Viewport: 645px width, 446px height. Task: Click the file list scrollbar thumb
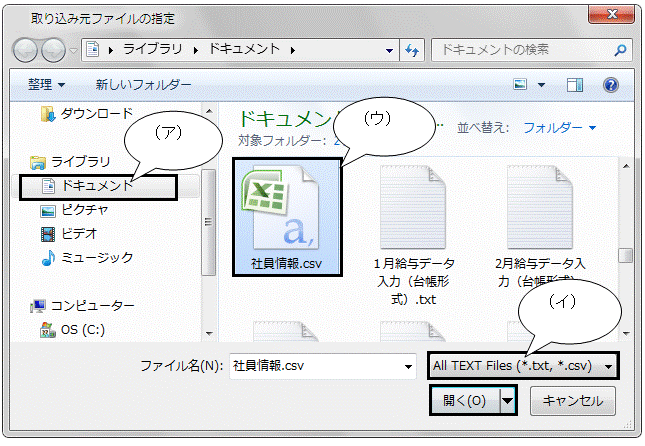626,255
